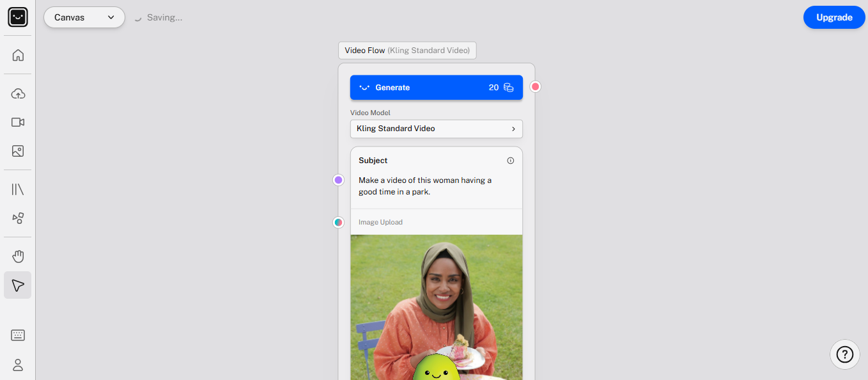Click the uploaded woman photo thumbnail
Viewport: 868px width, 380px height.
coord(437,307)
